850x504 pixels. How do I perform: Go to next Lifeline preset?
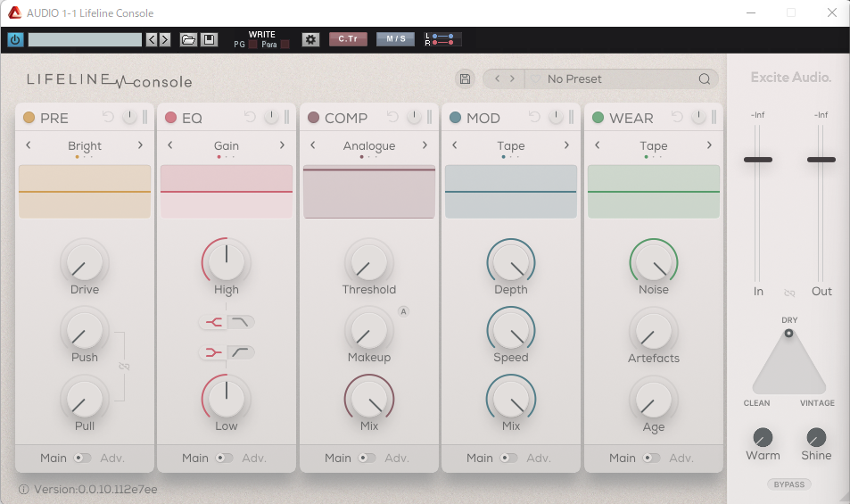point(512,79)
